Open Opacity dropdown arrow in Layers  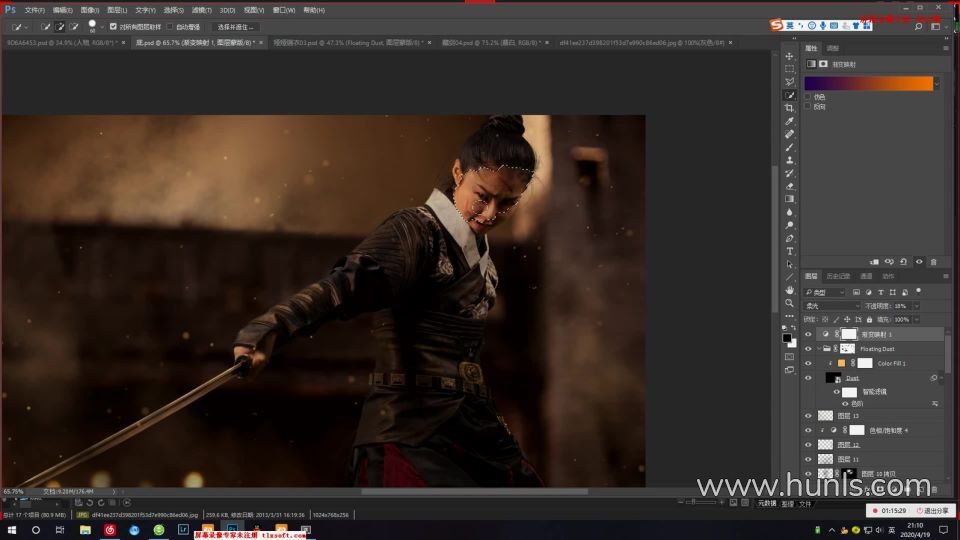click(x=917, y=306)
